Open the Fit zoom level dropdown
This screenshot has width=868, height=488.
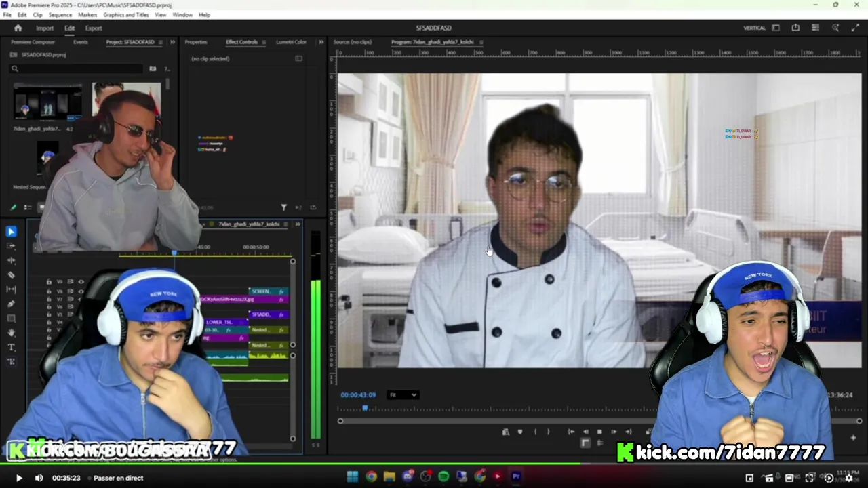click(x=403, y=394)
